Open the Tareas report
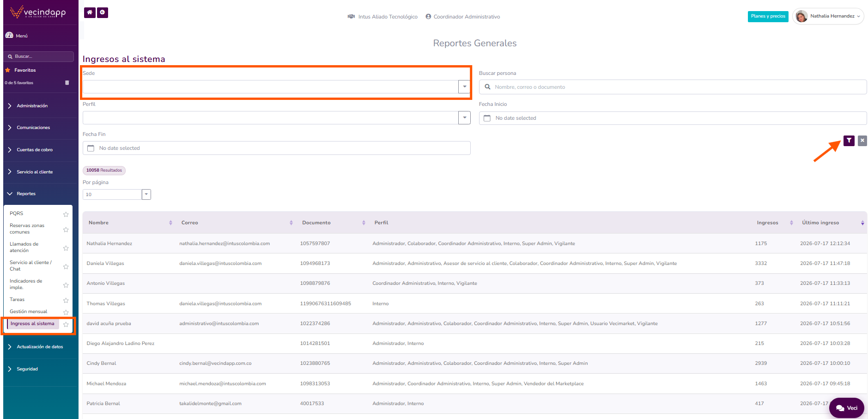This screenshot has height=419, width=868. (x=17, y=300)
